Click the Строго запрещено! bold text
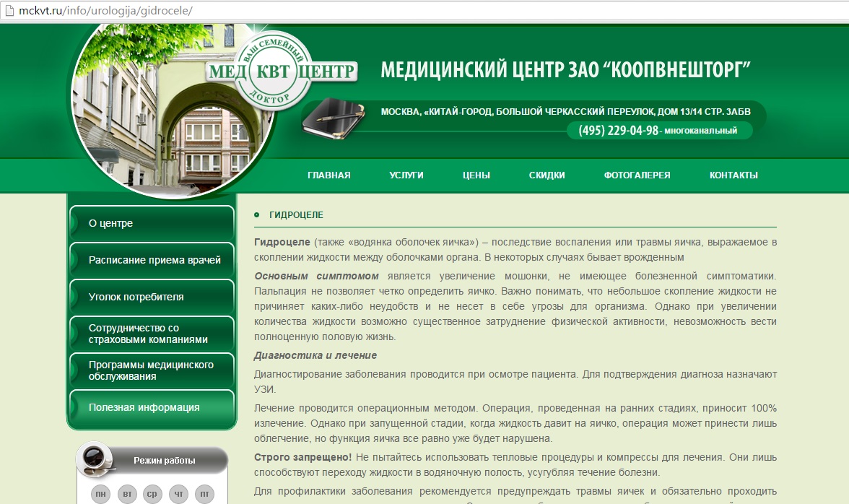The width and height of the screenshot is (849, 504). coord(303,458)
